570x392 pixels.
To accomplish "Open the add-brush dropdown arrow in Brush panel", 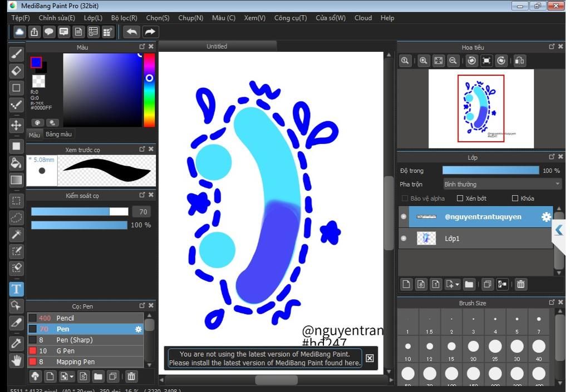I will click(72, 377).
